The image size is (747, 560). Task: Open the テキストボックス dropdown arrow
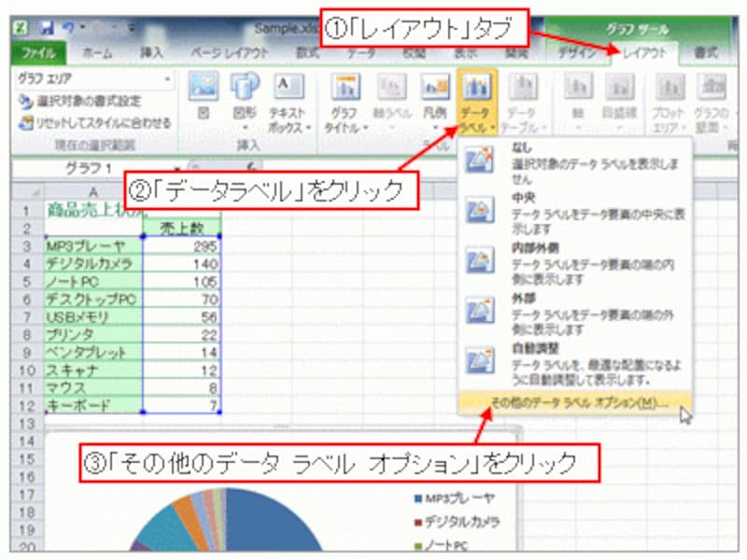coord(309,128)
